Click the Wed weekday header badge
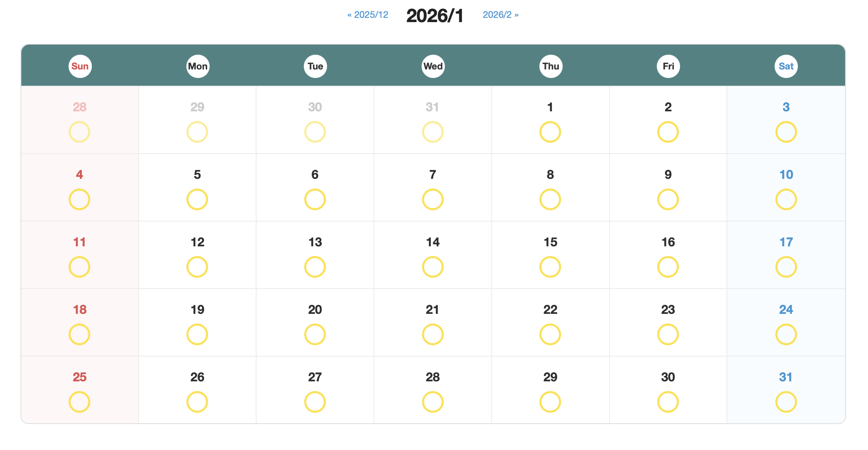This screenshot has width=868, height=450. (x=433, y=66)
